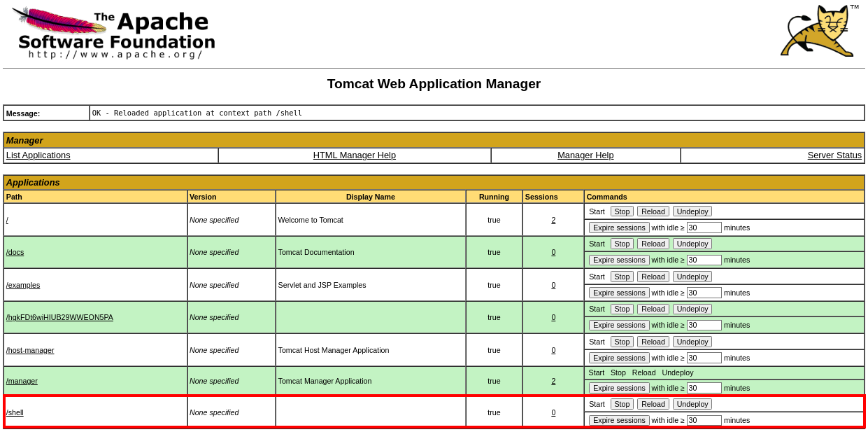Open the /host-manager path link
The width and height of the screenshot is (868, 432).
pyautogui.click(x=30, y=350)
